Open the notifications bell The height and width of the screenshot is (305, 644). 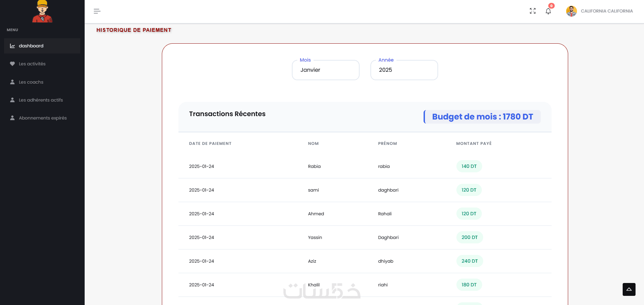coord(548,11)
